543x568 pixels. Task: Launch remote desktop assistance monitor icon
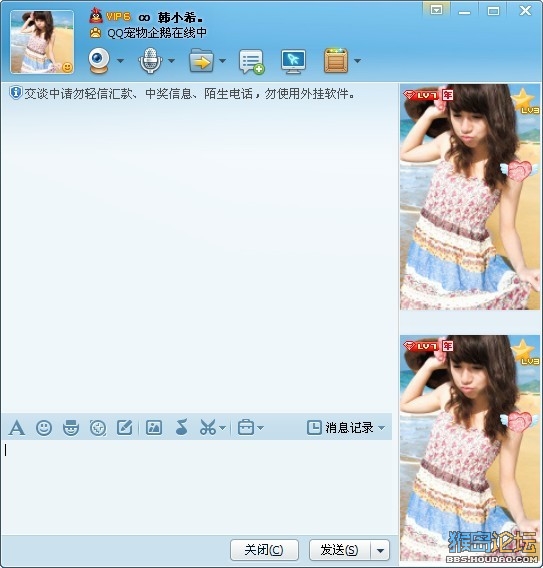tap(293, 61)
